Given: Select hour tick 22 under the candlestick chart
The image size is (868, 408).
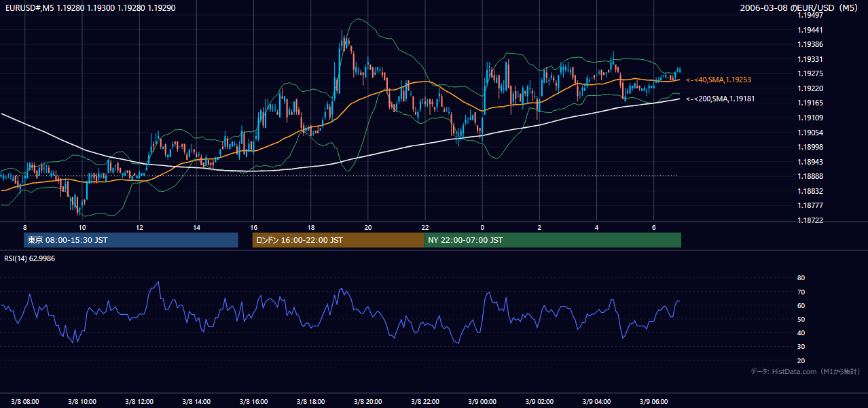Looking at the screenshot, I should [425, 227].
